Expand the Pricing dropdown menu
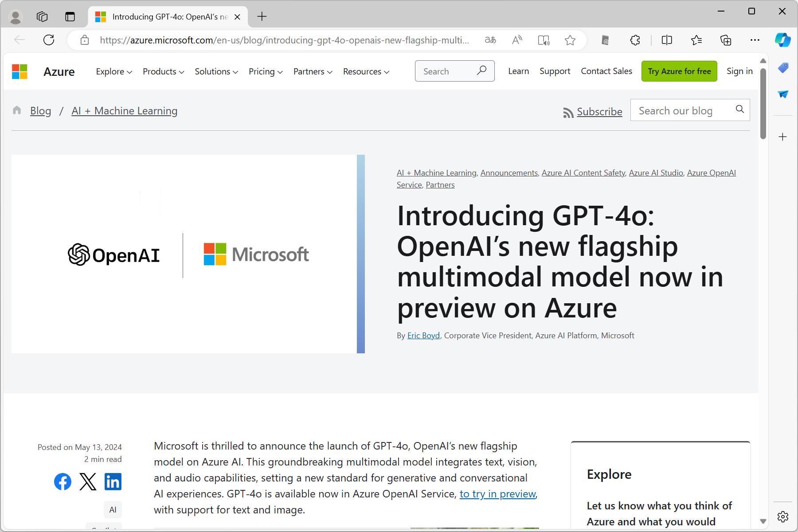The height and width of the screenshot is (532, 798). (x=266, y=71)
